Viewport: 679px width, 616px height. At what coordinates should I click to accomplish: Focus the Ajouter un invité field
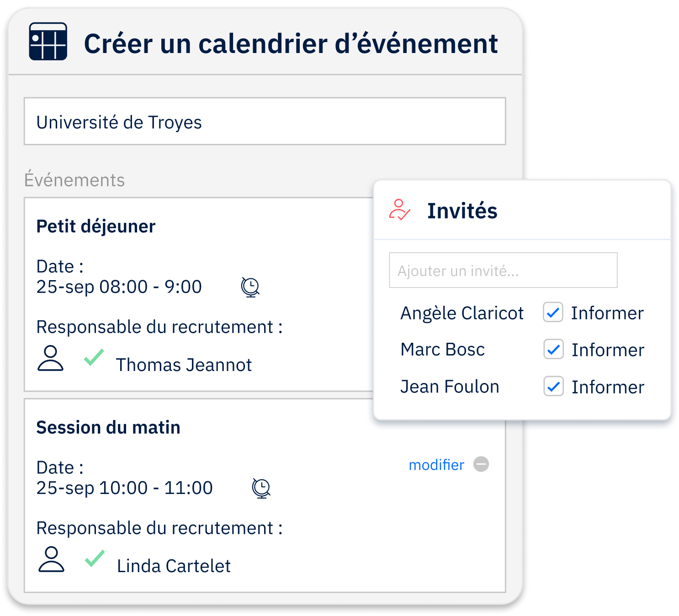tap(503, 270)
